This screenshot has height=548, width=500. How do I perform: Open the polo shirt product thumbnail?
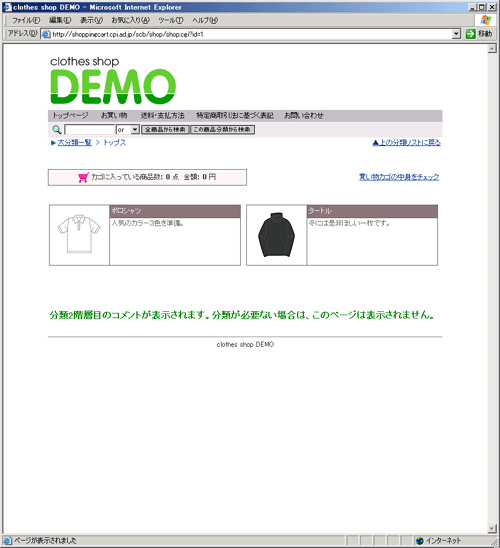click(79, 235)
